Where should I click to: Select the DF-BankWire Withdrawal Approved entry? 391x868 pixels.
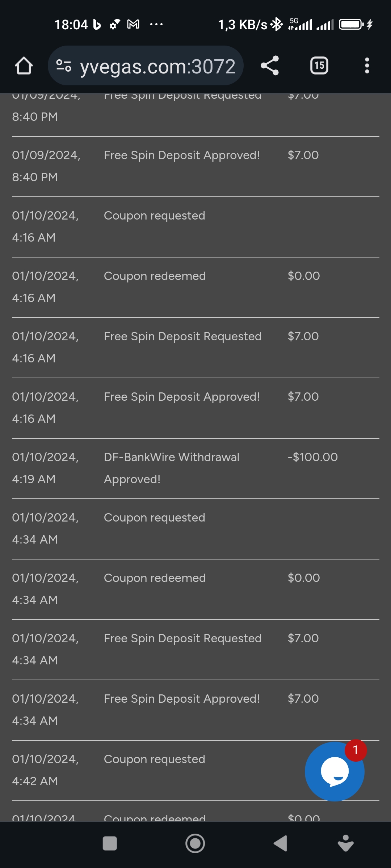[x=171, y=468]
